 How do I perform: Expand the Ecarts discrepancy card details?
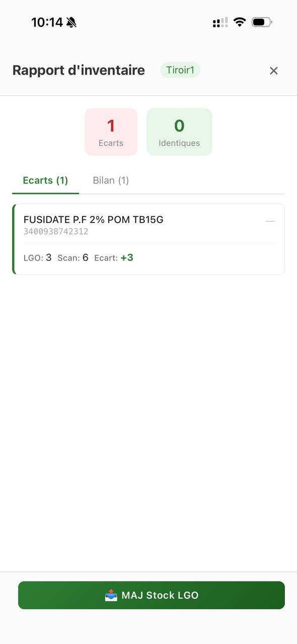coord(148,239)
